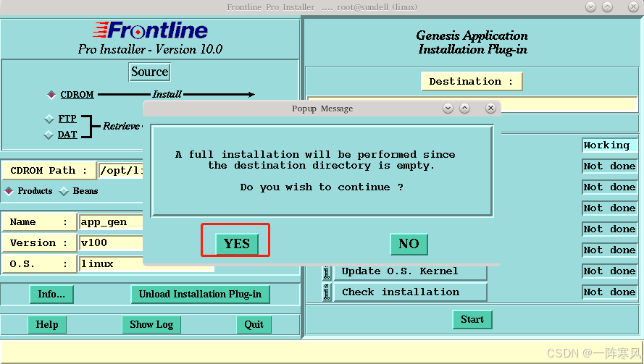
Task: Click the Working status field
Action: pyautogui.click(x=609, y=145)
